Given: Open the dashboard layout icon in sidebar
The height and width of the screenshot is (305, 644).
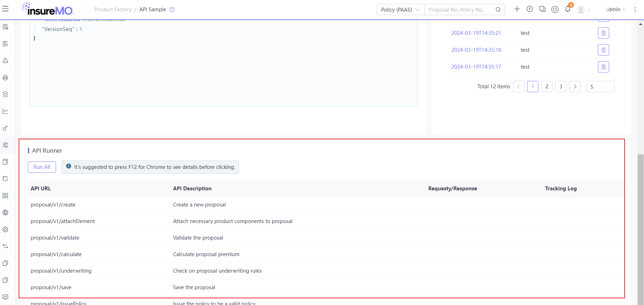Looking at the screenshot, I should 5,196.
